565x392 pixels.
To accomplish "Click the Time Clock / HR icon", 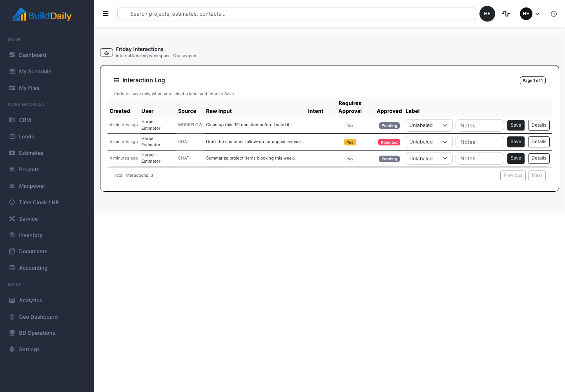I will tap(12, 202).
